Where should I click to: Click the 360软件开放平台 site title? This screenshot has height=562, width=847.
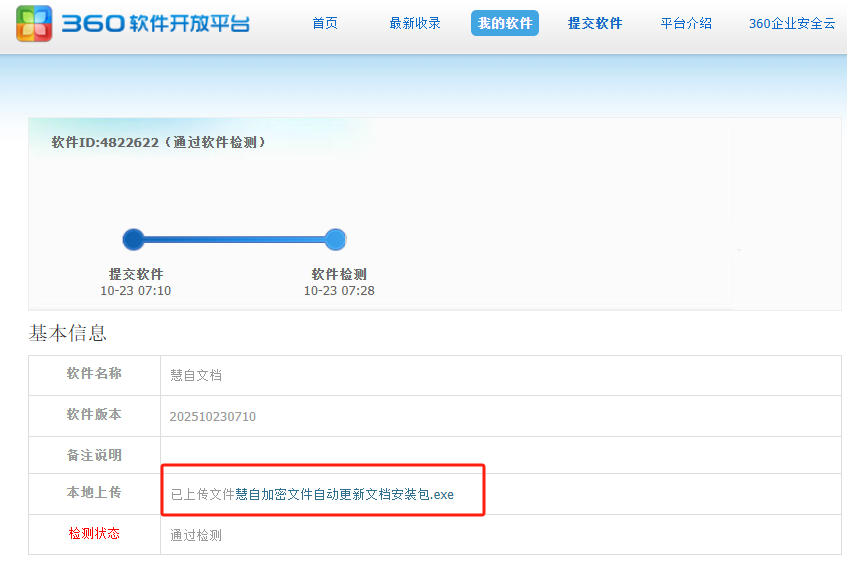point(156,24)
